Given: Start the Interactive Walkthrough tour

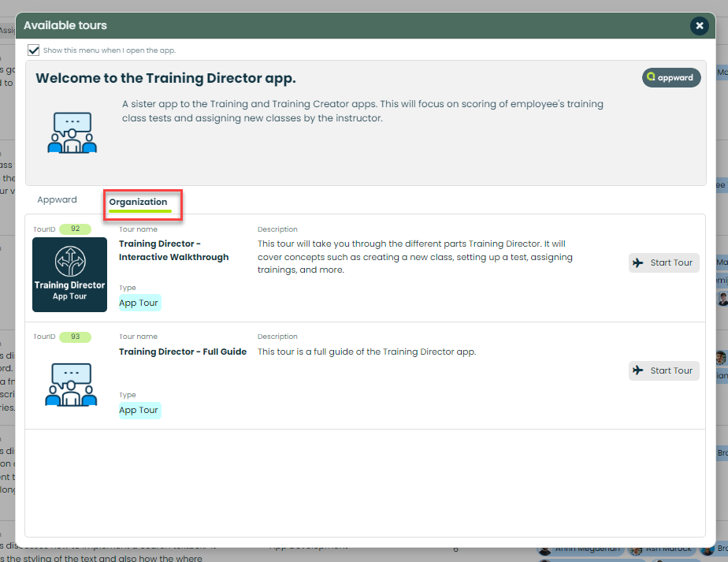Looking at the screenshot, I should pyautogui.click(x=664, y=263).
